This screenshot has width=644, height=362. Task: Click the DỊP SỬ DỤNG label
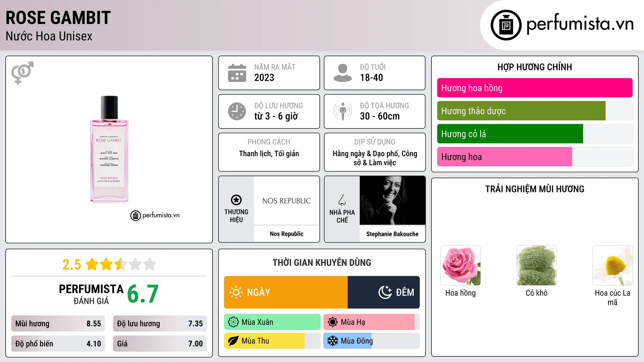pyautogui.click(x=375, y=142)
